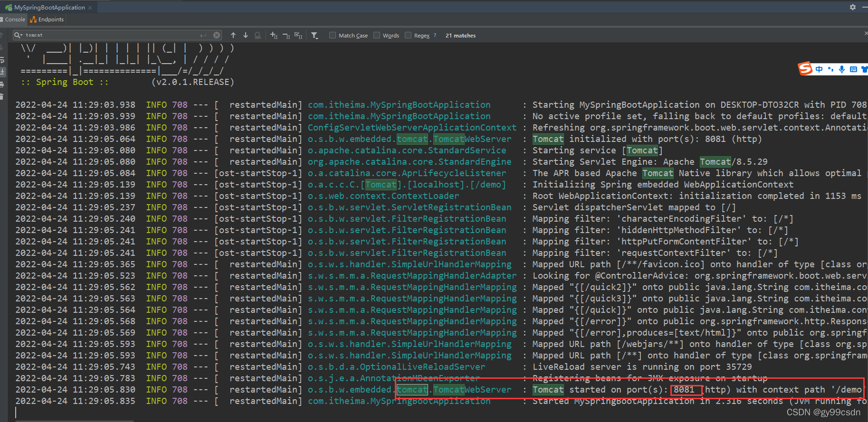Click 'LiveReload server is running' message
The image size is (868, 422).
[642, 367]
